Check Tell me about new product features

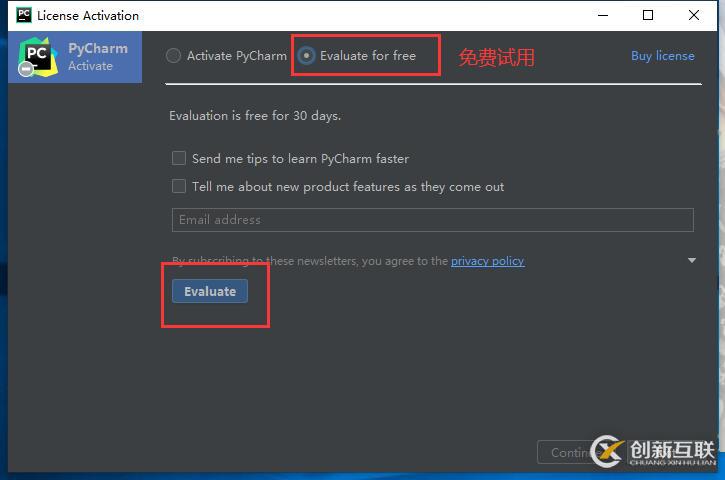(x=179, y=186)
